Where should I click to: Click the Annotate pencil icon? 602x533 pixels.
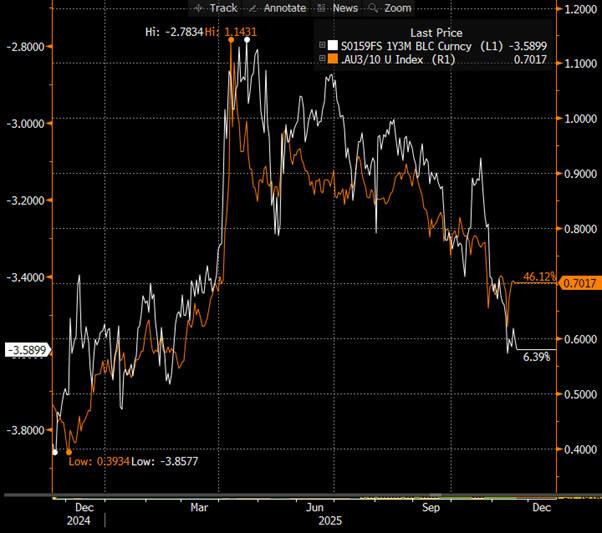coord(253,8)
